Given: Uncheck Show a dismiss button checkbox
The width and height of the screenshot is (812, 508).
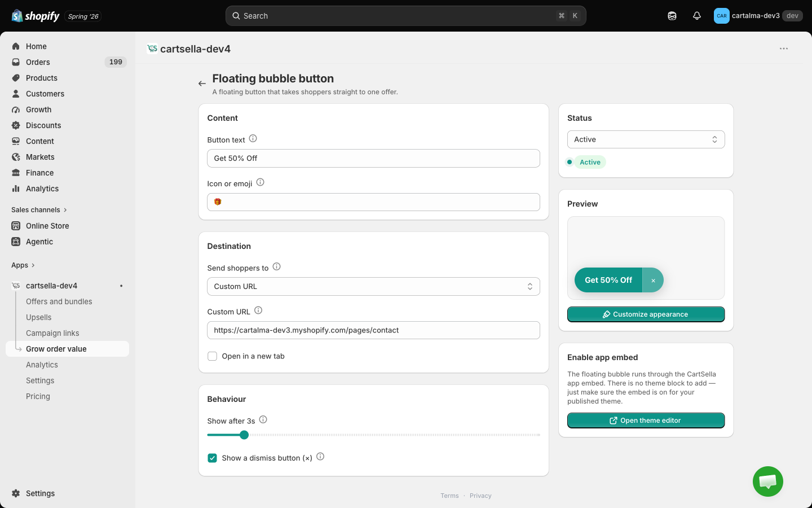Looking at the screenshot, I should (x=213, y=458).
